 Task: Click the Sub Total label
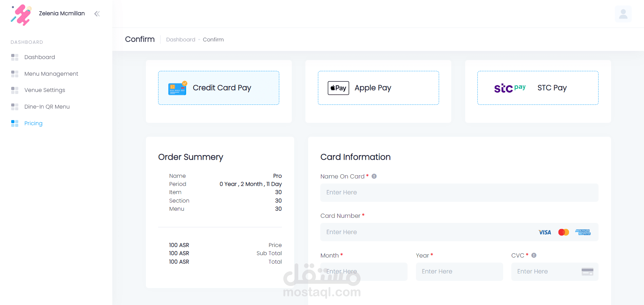coord(269,253)
